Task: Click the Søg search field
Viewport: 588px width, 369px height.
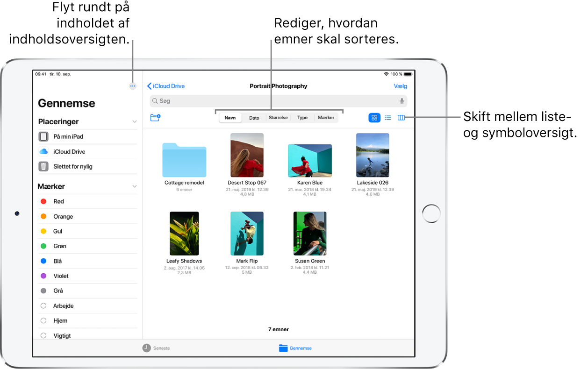Action: (x=279, y=101)
